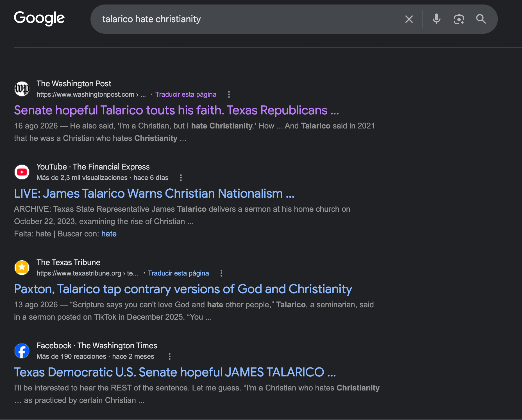Translate the Washington Post page
The width and height of the screenshot is (522, 420).
(x=186, y=94)
